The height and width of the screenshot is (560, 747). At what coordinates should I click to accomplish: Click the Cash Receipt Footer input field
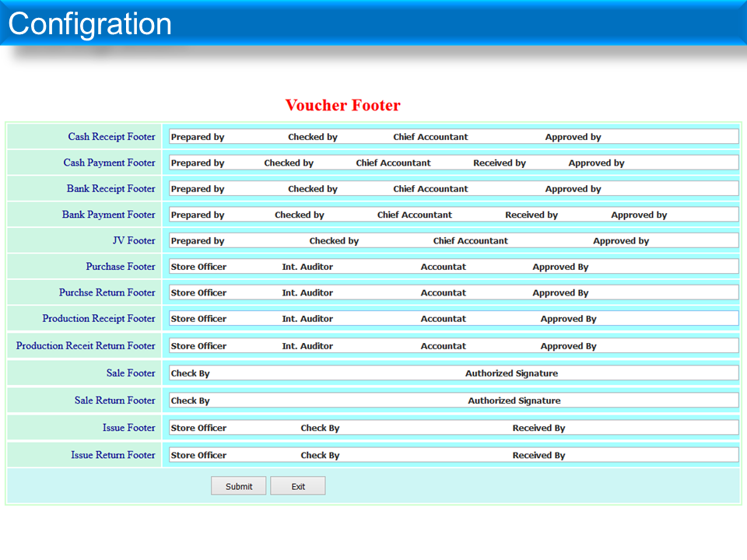[453, 137]
